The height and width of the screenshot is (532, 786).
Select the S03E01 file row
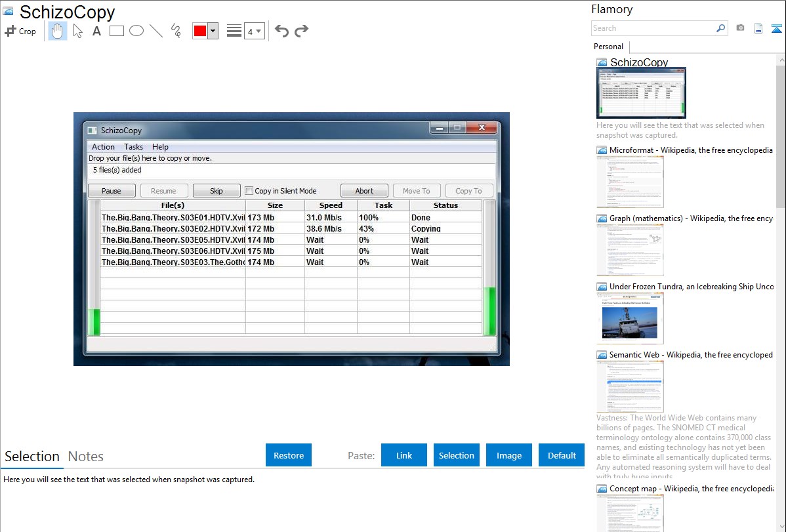click(x=291, y=218)
